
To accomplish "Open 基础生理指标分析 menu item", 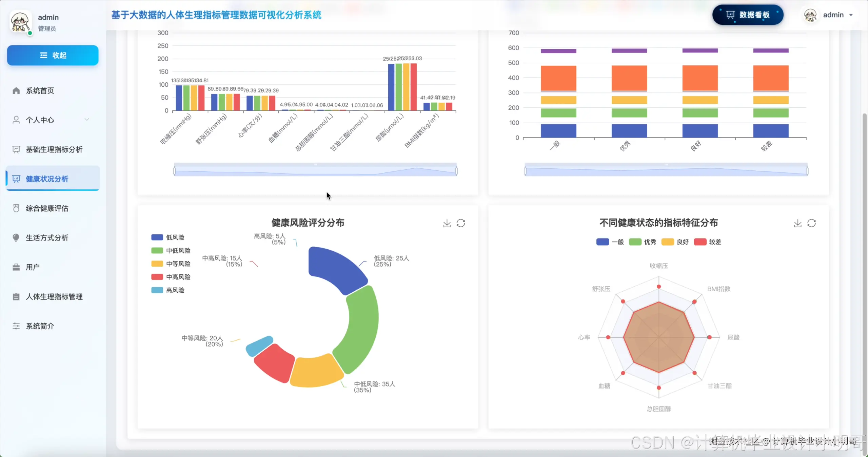I will [x=54, y=149].
